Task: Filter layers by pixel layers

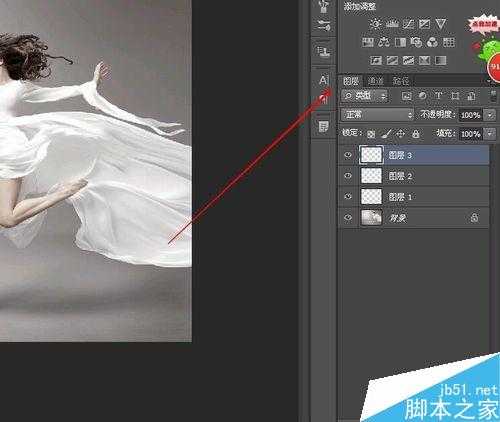Action: point(406,96)
